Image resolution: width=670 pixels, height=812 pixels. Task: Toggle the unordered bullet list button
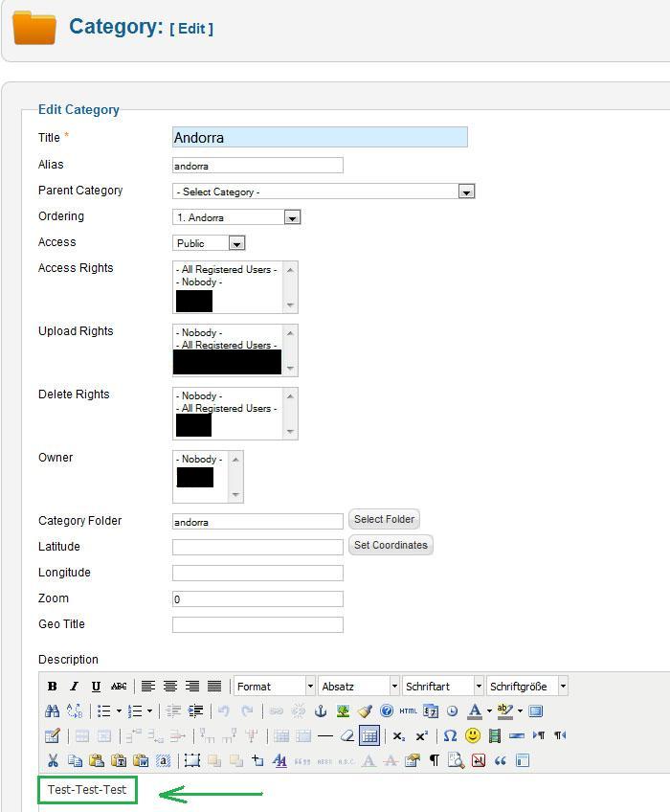pos(103,711)
